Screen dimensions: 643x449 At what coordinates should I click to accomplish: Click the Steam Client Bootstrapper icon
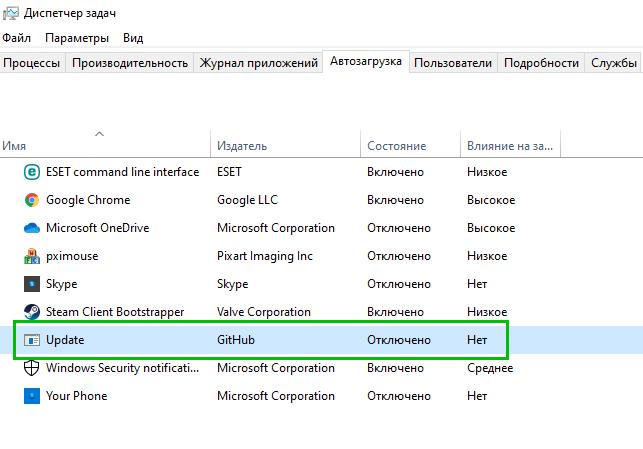32,312
